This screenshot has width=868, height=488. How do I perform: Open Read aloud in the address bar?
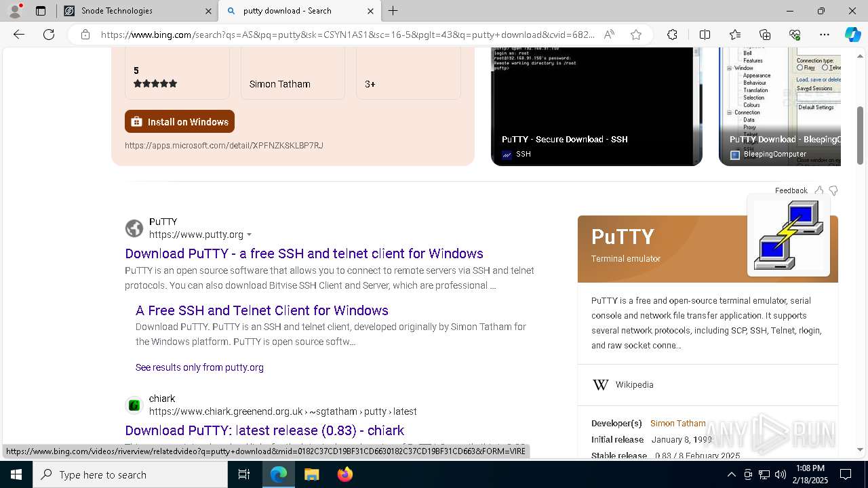click(x=609, y=35)
